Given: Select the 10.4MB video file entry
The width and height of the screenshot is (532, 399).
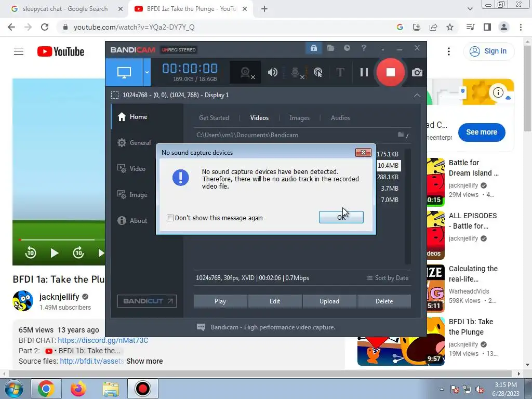Looking at the screenshot, I should pyautogui.click(x=388, y=166).
